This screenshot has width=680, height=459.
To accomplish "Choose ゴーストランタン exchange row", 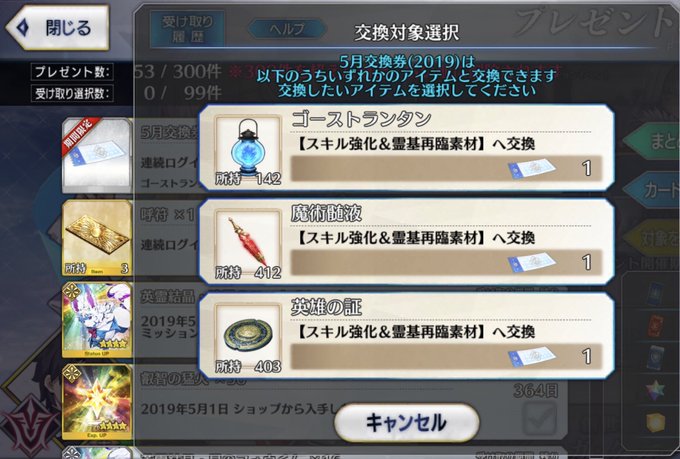I will (x=406, y=148).
